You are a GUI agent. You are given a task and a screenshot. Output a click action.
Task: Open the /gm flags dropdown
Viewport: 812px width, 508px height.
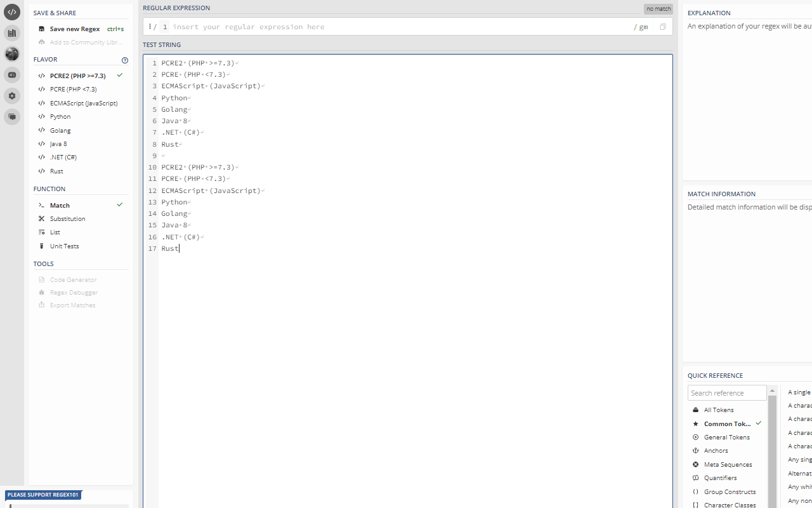tap(641, 27)
